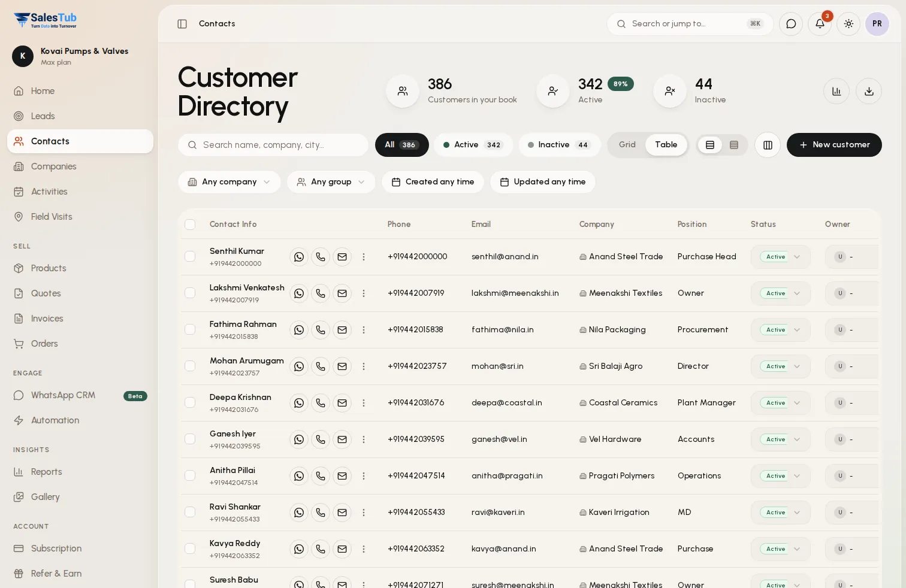The height and width of the screenshot is (588, 906).
Task: Filter by Active 342 tab
Action: (x=473, y=145)
